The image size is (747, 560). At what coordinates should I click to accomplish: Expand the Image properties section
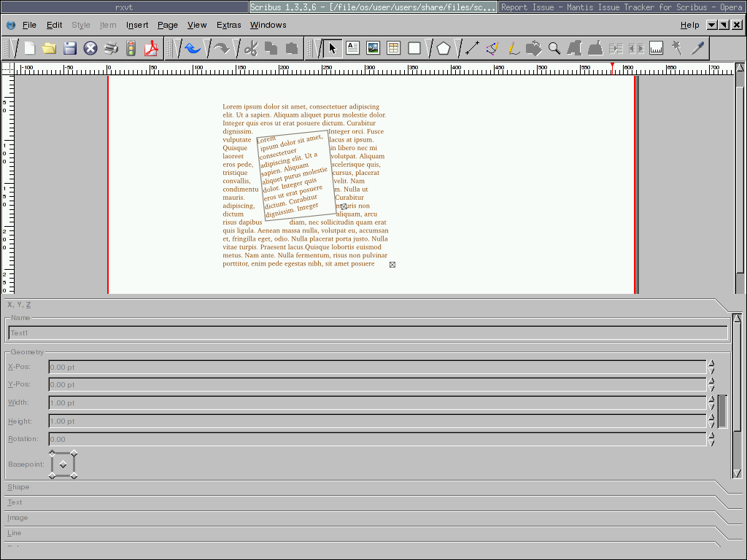(18, 518)
